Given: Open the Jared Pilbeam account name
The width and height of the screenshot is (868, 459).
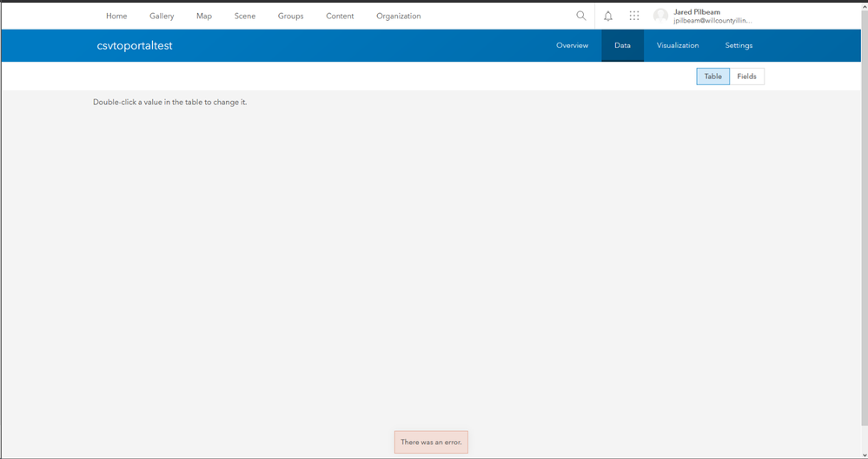Looking at the screenshot, I should [696, 11].
